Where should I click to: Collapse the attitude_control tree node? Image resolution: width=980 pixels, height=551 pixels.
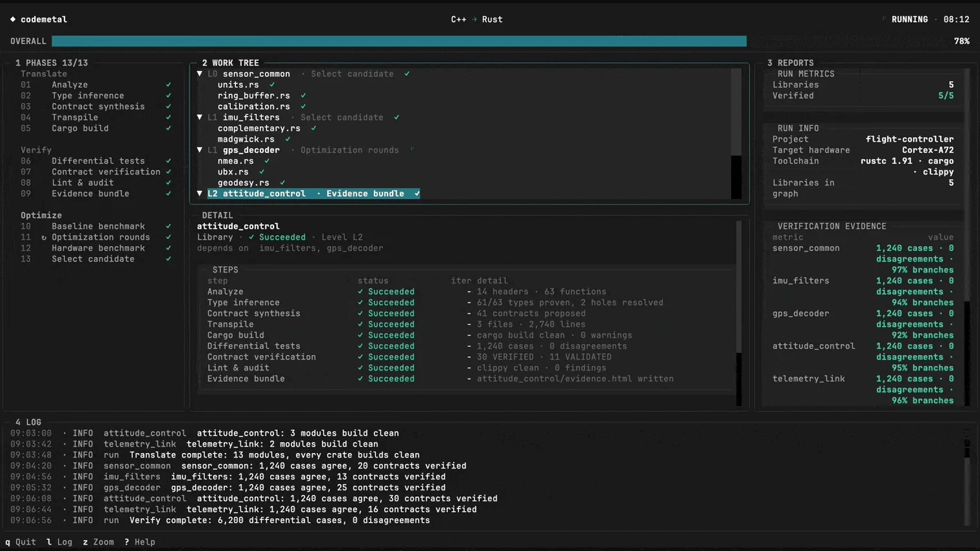[200, 194]
